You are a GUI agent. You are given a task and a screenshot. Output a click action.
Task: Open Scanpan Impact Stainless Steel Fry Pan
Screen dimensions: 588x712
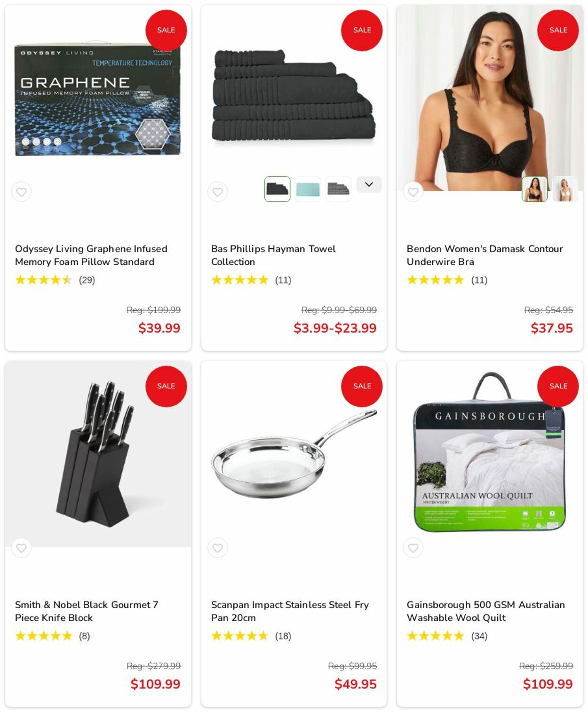[x=290, y=611]
